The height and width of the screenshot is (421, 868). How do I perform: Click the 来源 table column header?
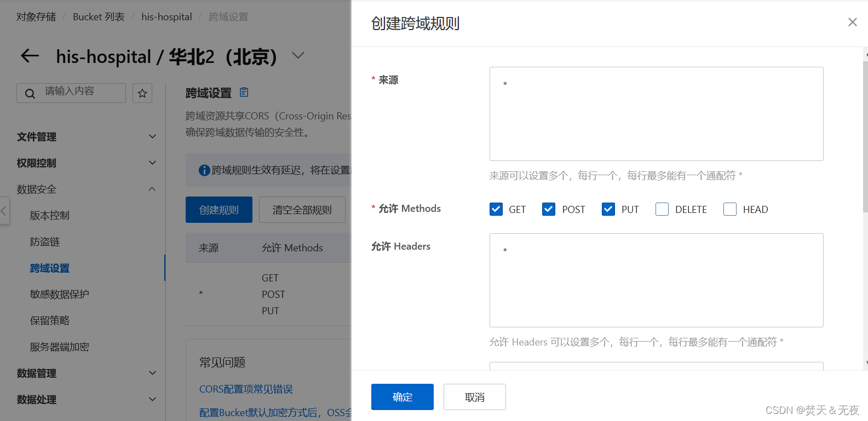[209, 248]
